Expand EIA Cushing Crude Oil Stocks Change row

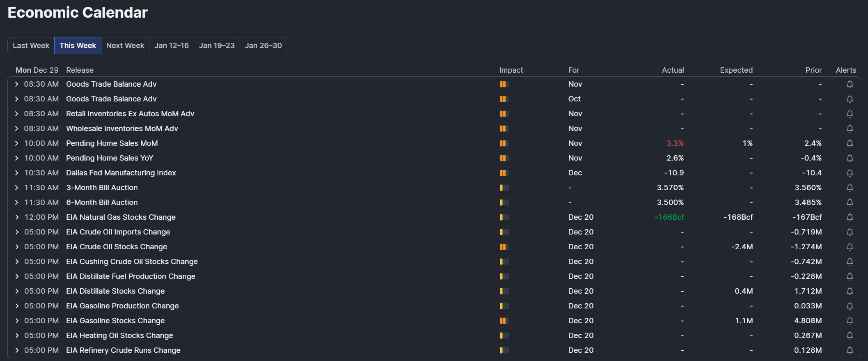[16, 262]
